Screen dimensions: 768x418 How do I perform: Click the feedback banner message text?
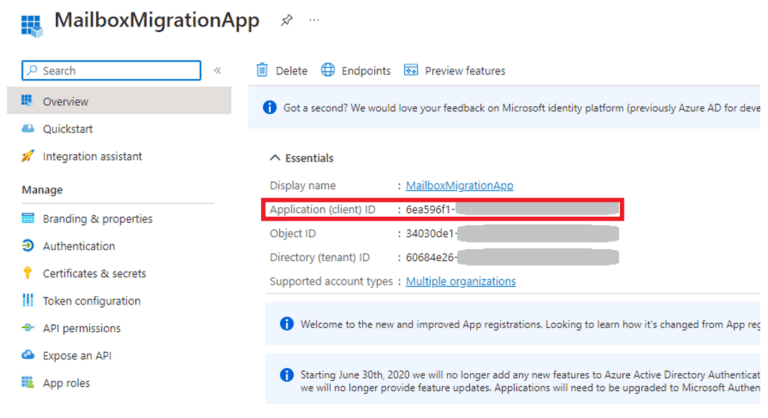coord(522,108)
